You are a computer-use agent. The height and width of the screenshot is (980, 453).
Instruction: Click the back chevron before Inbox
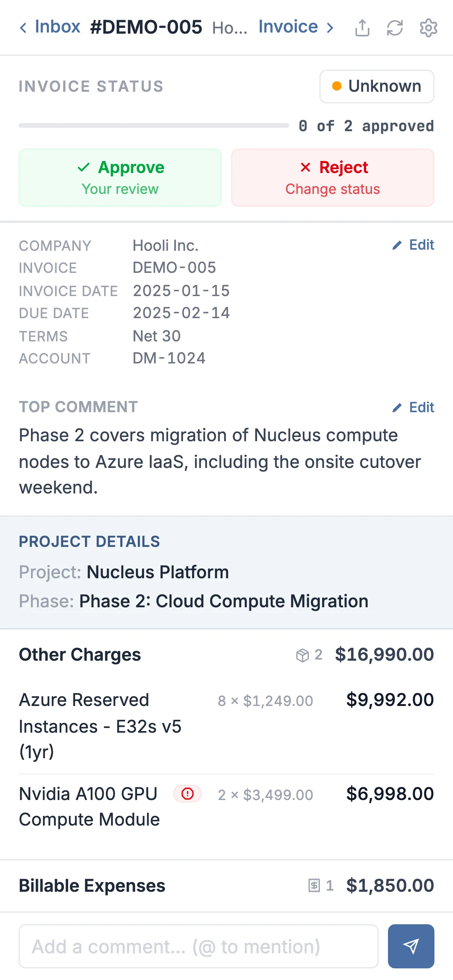23,28
